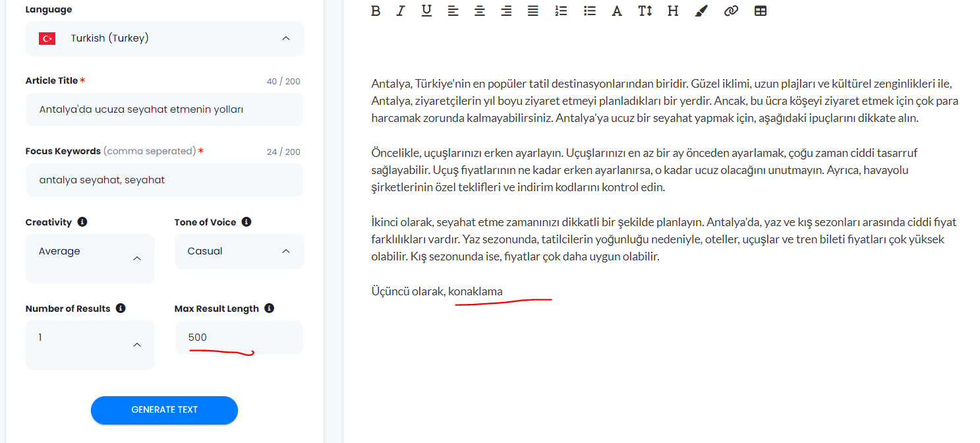980x443 pixels.
Task: Center align the text
Action: coord(480,11)
